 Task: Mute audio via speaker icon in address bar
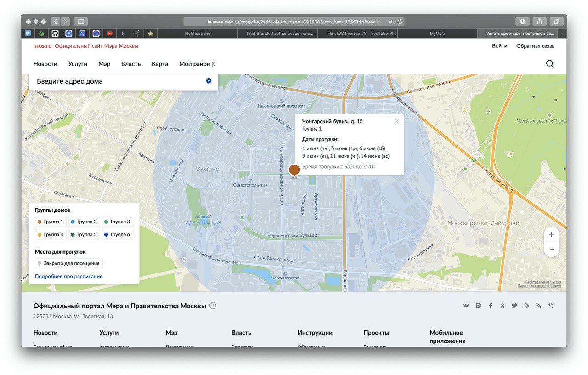[392, 22]
